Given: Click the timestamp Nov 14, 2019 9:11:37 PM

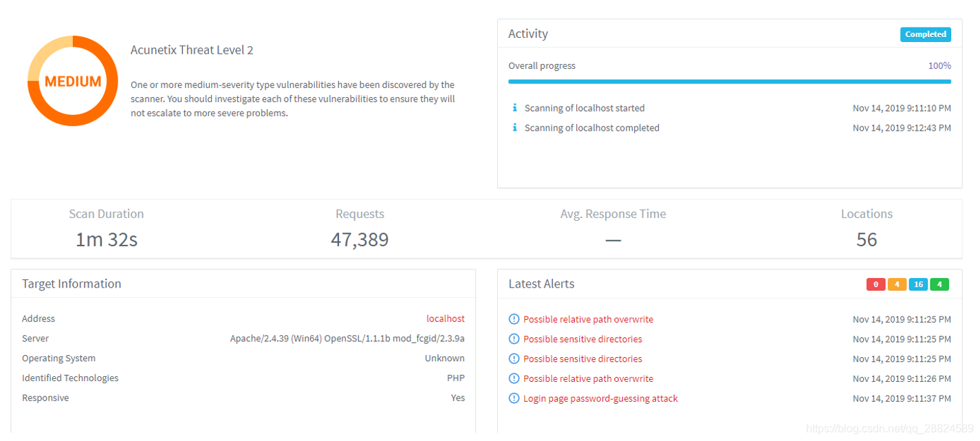Looking at the screenshot, I should 902,398.
